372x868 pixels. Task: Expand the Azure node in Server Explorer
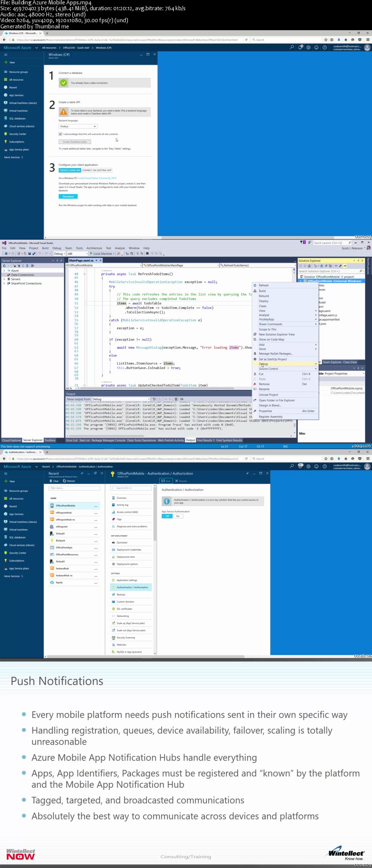coord(4,271)
